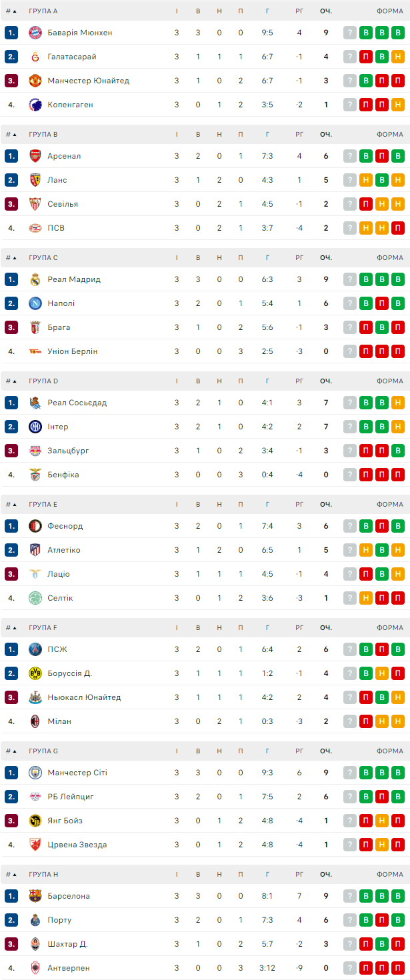Sort Група D by the # column

pyautogui.click(x=11, y=381)
